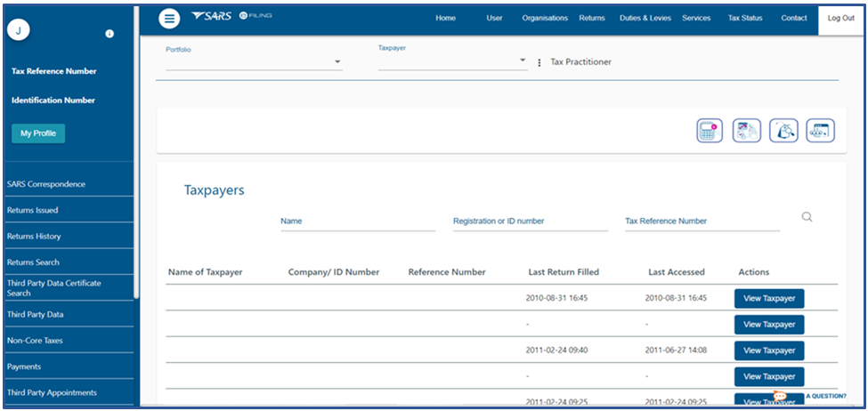
Task: Click the browser password window icon
Action: tap(820, 131)
